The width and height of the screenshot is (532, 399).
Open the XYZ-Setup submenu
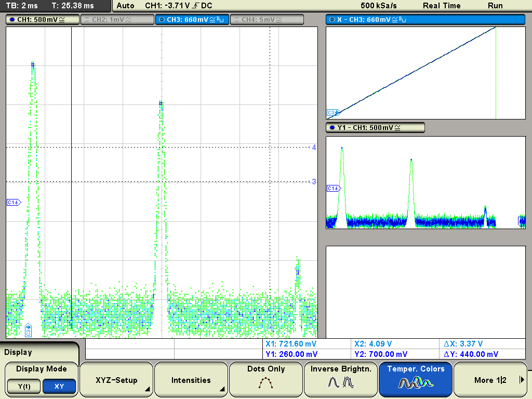click(x=116, y=380)
